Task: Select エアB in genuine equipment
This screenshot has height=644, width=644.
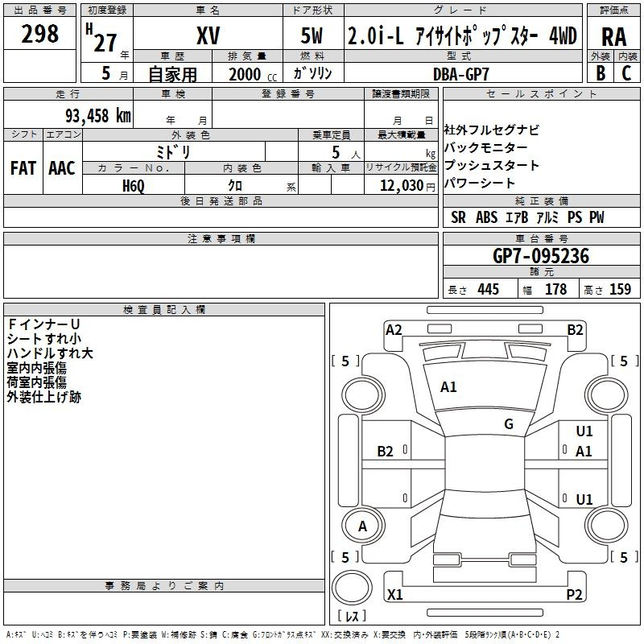Action: (517, 217)
